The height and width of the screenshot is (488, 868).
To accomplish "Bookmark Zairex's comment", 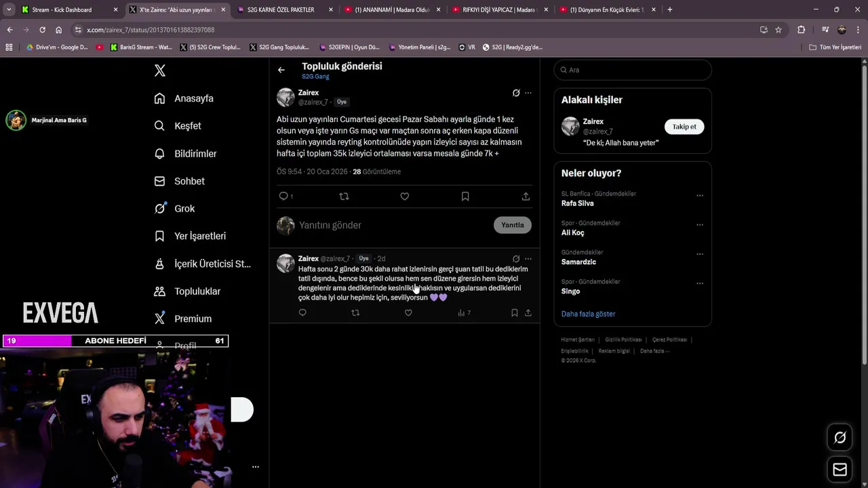I will 515,312.
